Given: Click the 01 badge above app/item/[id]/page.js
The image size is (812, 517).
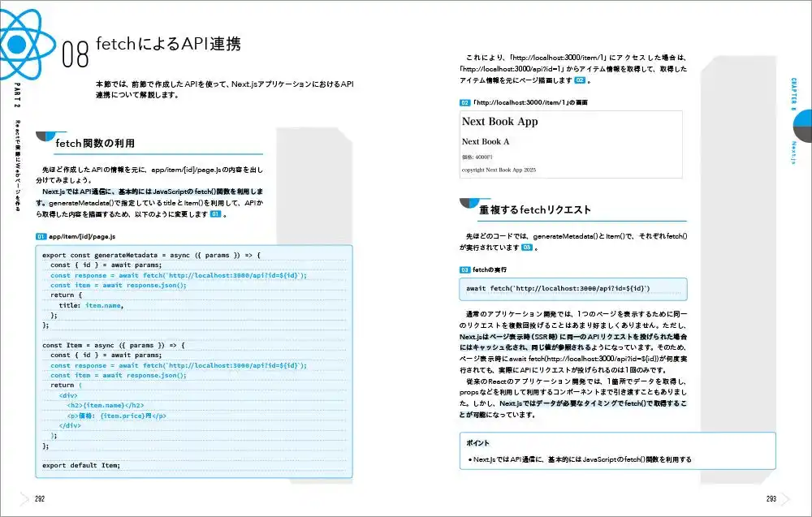Looking at the screenshot, I should click(41, 236).
